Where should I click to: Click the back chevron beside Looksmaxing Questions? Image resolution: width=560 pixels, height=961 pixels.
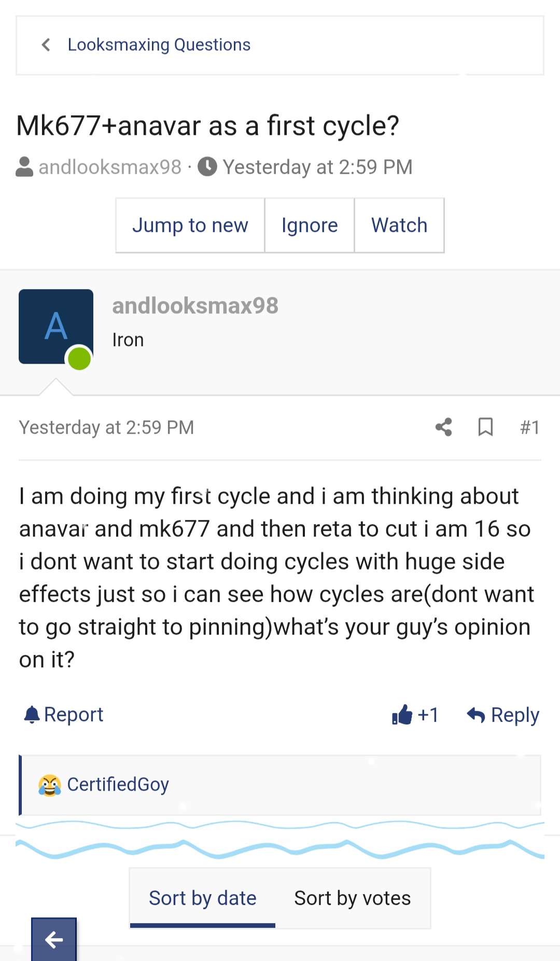[46, 45]
